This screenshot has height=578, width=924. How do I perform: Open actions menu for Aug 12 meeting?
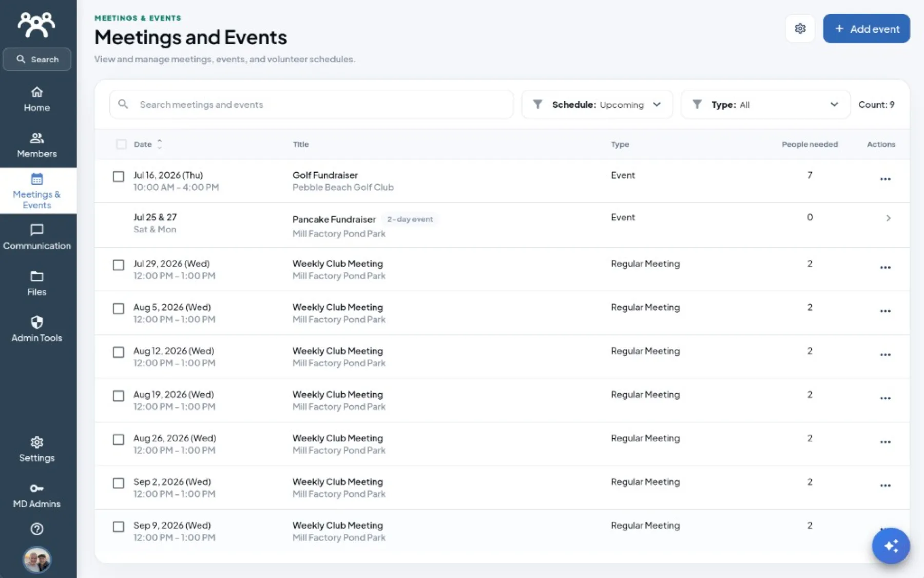885,355
